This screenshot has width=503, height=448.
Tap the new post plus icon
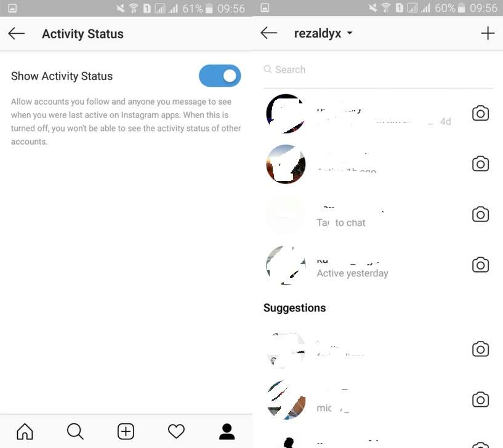pos(126,431)
